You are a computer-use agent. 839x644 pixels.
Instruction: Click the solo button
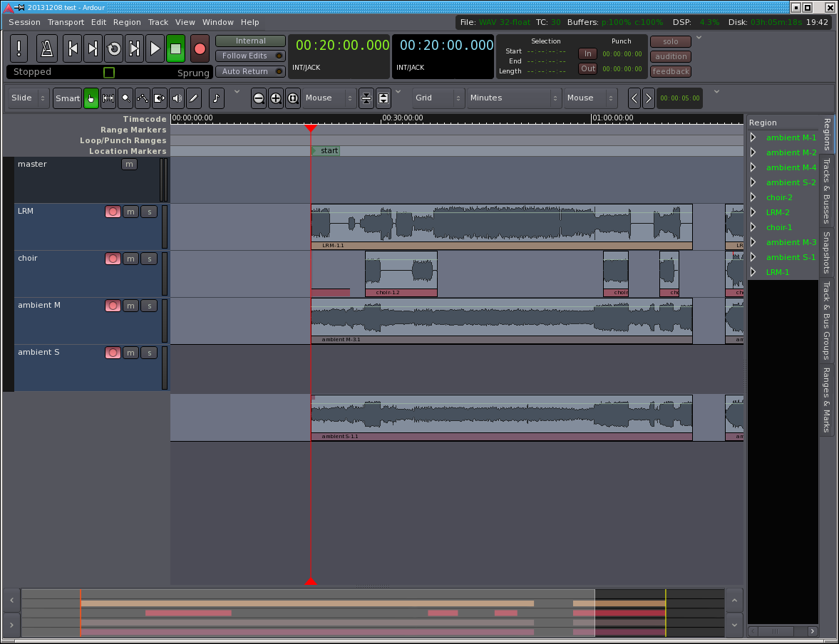coord(671,41)
